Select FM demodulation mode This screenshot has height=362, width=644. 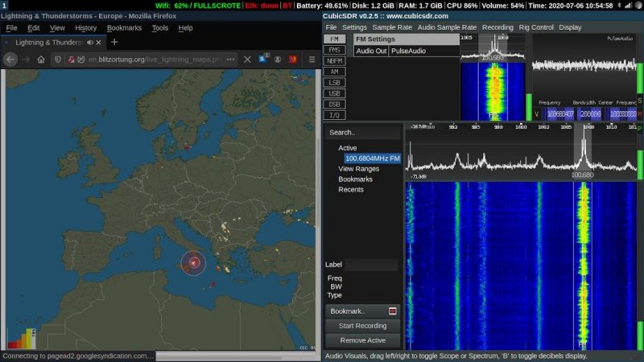(333, 39)
